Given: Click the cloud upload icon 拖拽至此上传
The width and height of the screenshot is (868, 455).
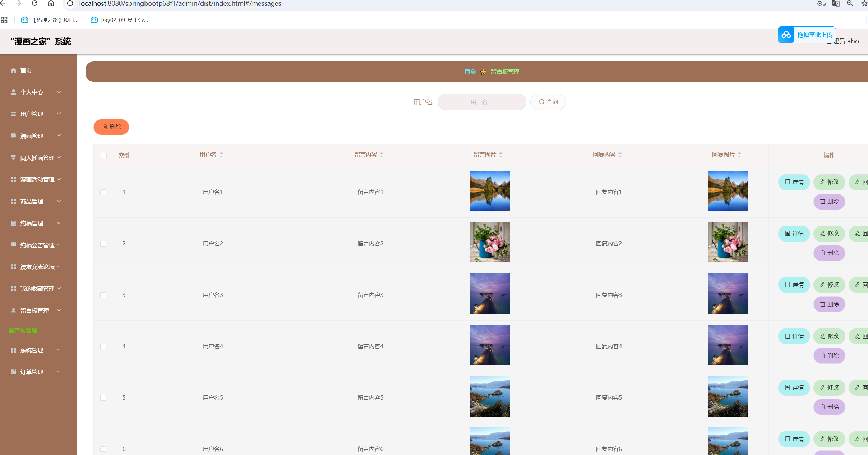Looking at the screenshot, I should tap(786, 35).
